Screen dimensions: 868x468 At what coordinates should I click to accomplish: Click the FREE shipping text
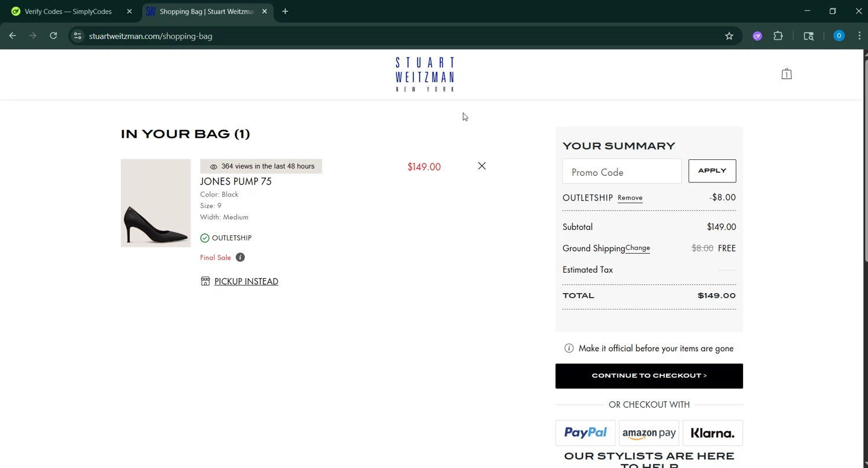[x=727, y=248]
